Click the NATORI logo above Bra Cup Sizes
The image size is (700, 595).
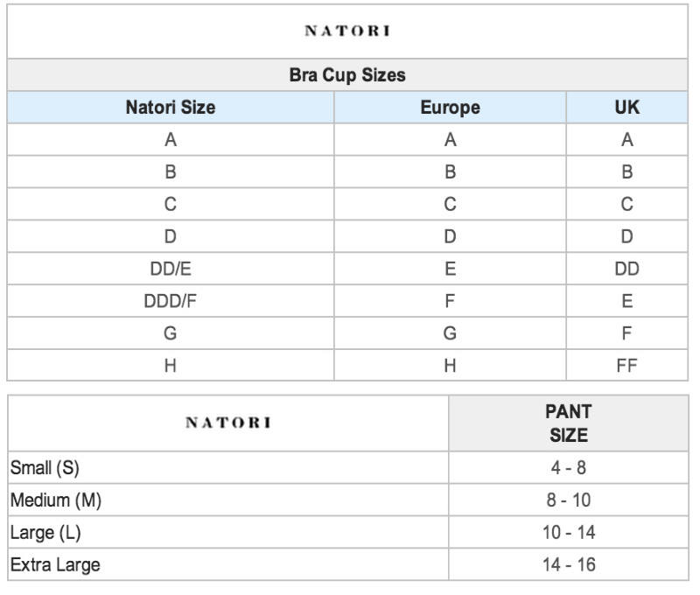click(x=347, y=31)
